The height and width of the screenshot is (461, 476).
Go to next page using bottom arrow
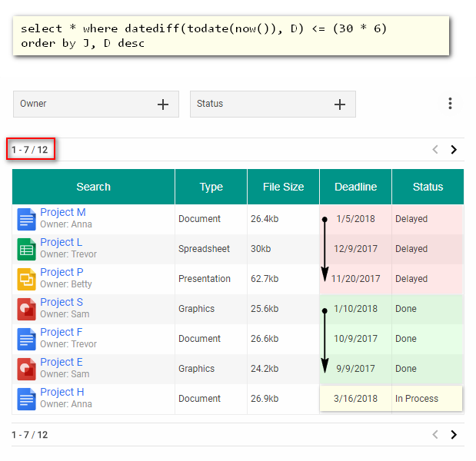(x=454, y=435)
